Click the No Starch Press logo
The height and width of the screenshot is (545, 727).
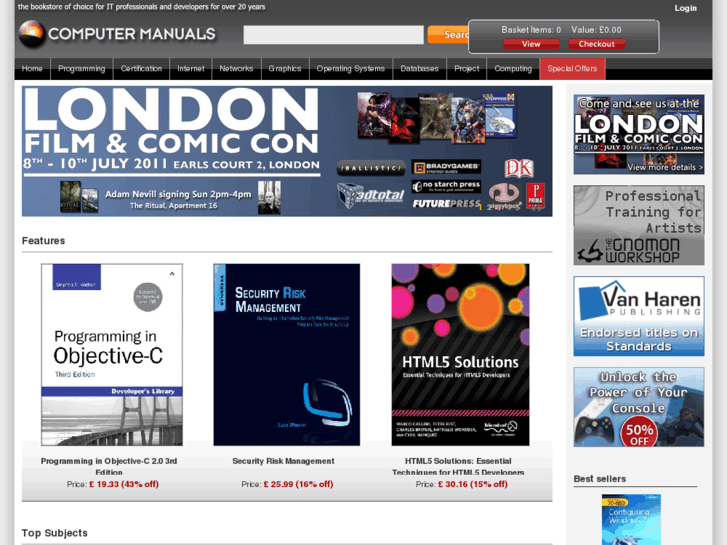point(446,186)
